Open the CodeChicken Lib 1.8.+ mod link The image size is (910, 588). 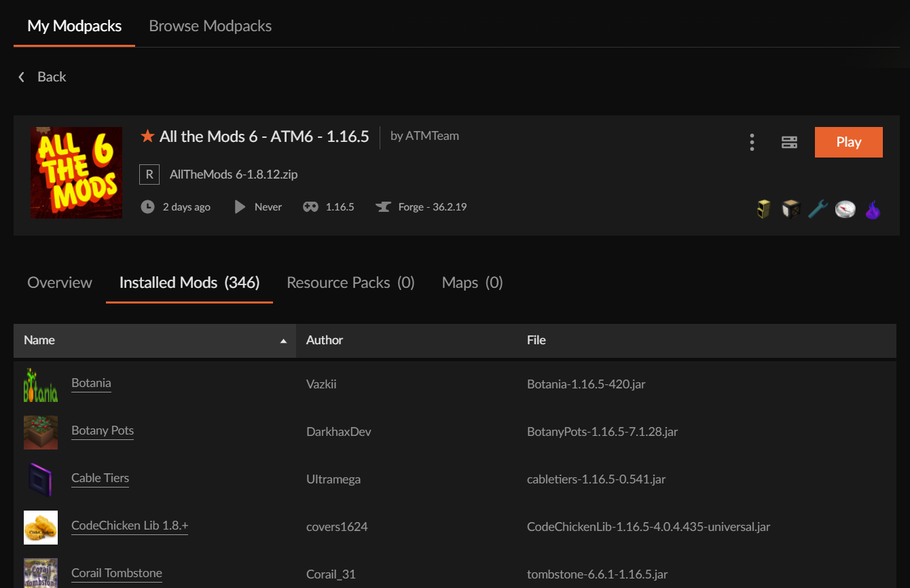(x=130, y=526)
